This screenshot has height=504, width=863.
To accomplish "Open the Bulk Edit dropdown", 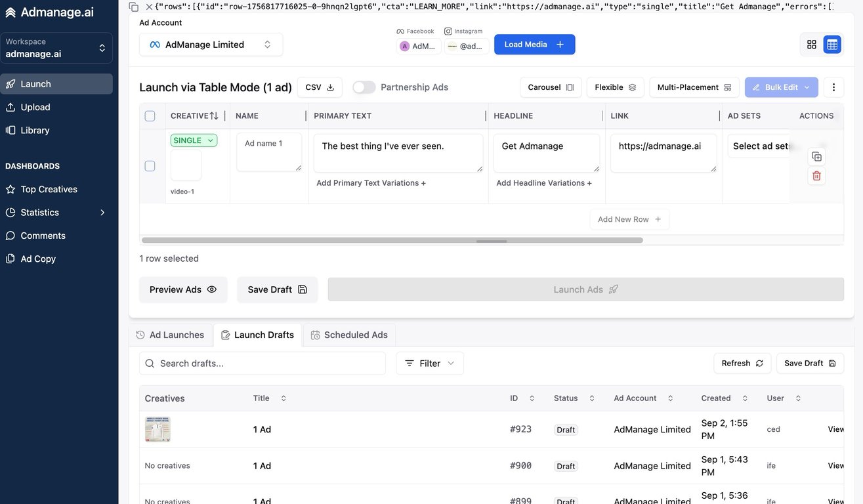I will coord(782,87).
